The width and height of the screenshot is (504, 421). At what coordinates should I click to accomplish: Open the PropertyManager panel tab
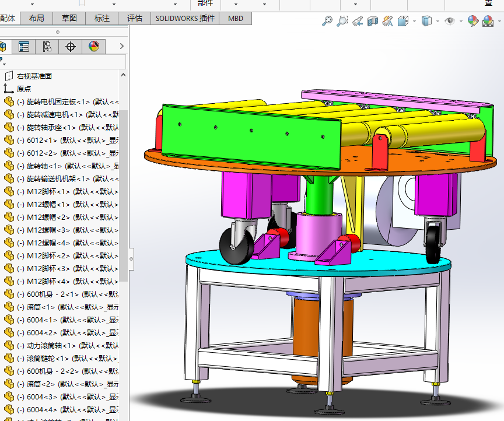tap(24, 47)
